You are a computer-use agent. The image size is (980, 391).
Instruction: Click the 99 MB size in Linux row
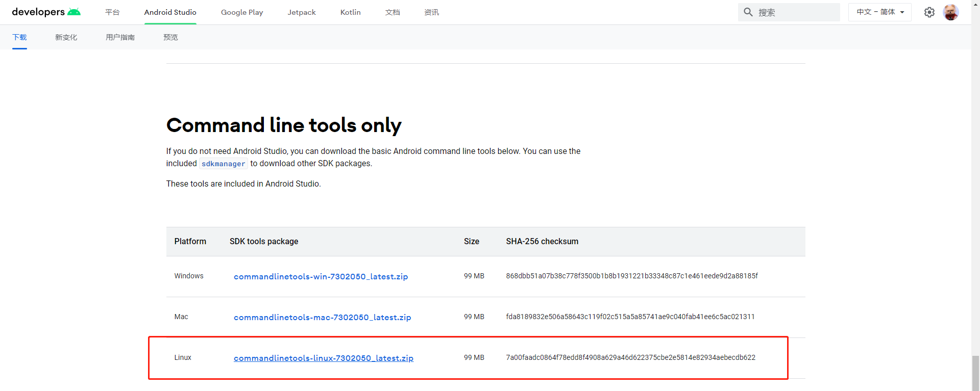click(474, 357)
